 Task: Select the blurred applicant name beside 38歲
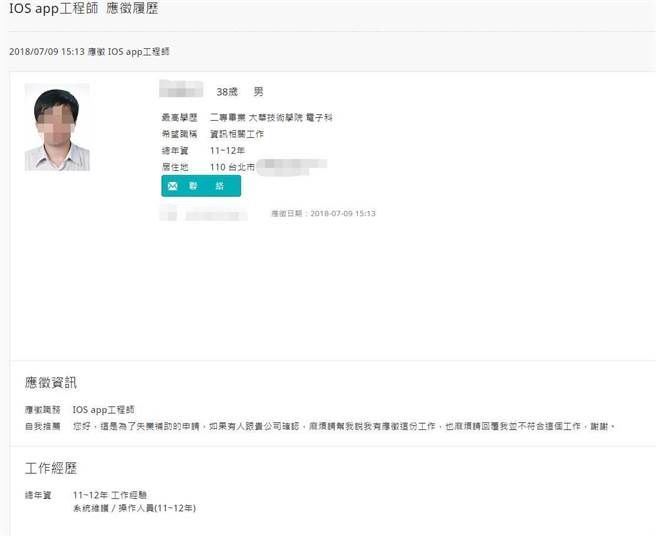[x=181, y=91]
